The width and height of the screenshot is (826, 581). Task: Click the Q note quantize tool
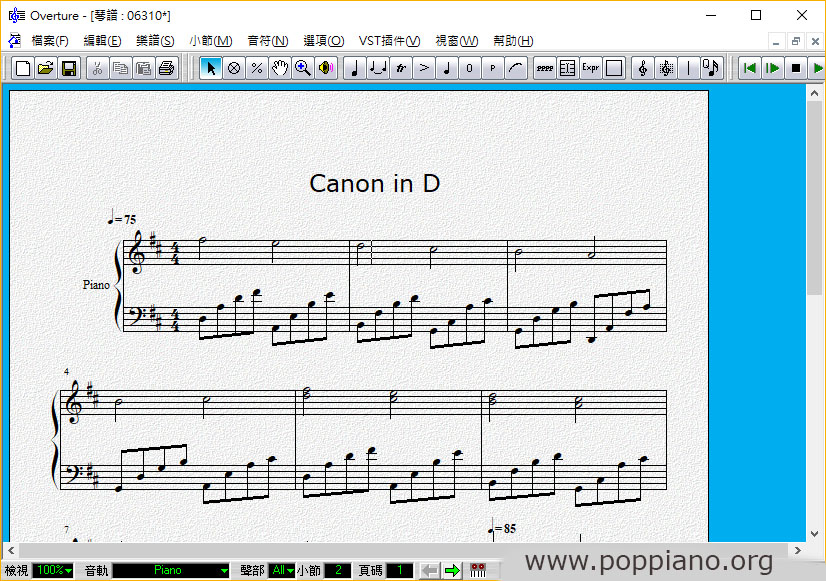point(711,68)
